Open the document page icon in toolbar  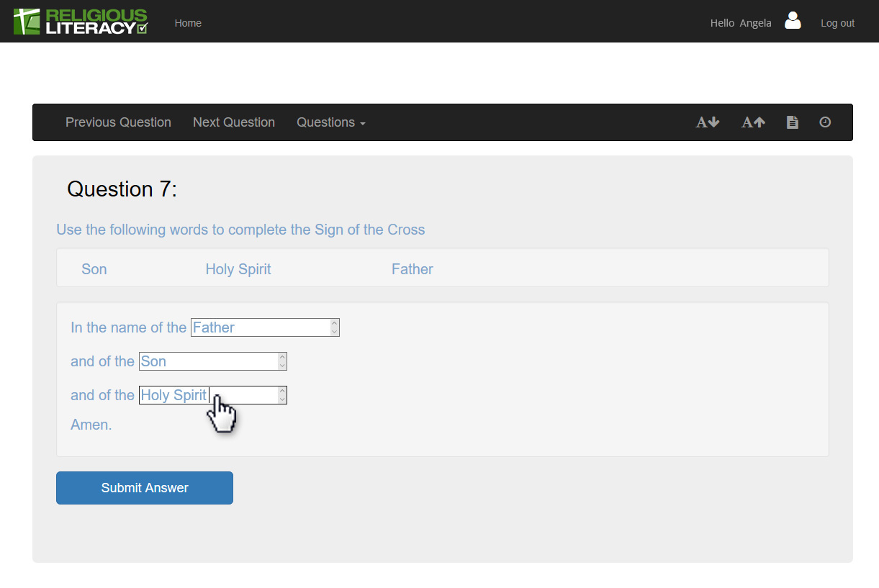pyautogui.click(x=792, y=122)
